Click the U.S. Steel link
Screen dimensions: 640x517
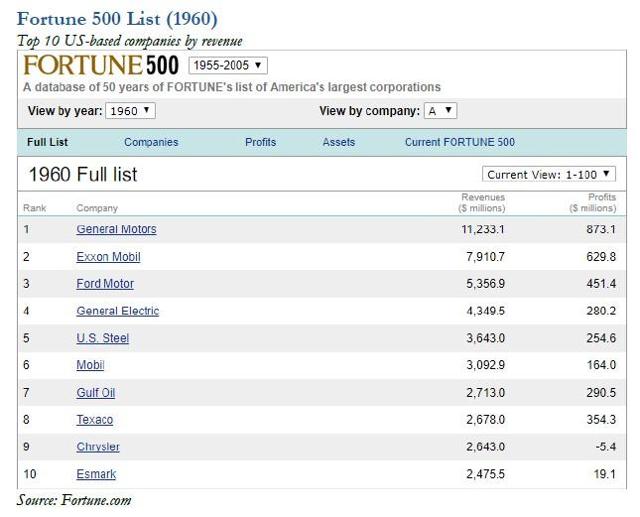click(102, 338)
